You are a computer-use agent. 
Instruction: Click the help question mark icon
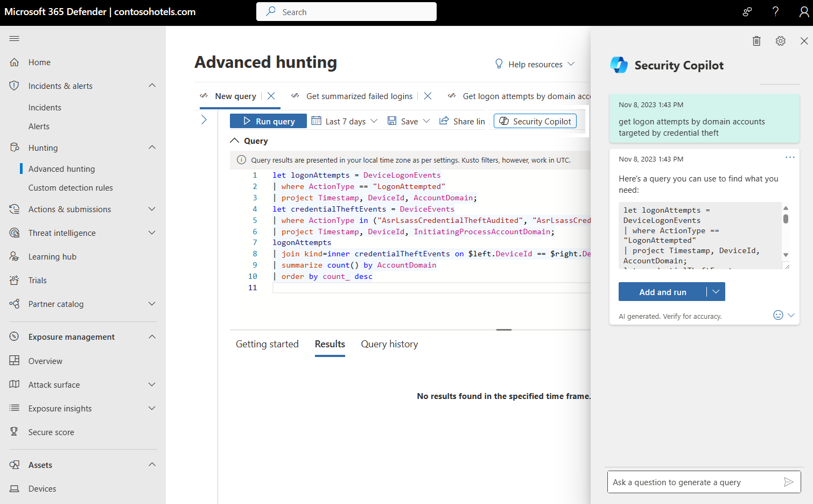tap(775, 12)
